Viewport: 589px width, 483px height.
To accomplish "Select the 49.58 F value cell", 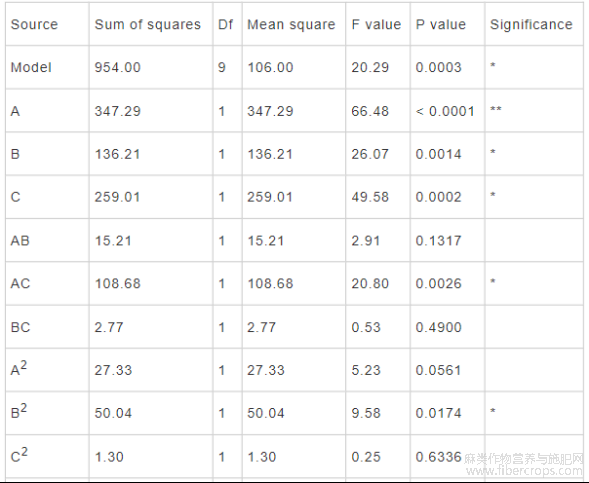I will point(370,197).
